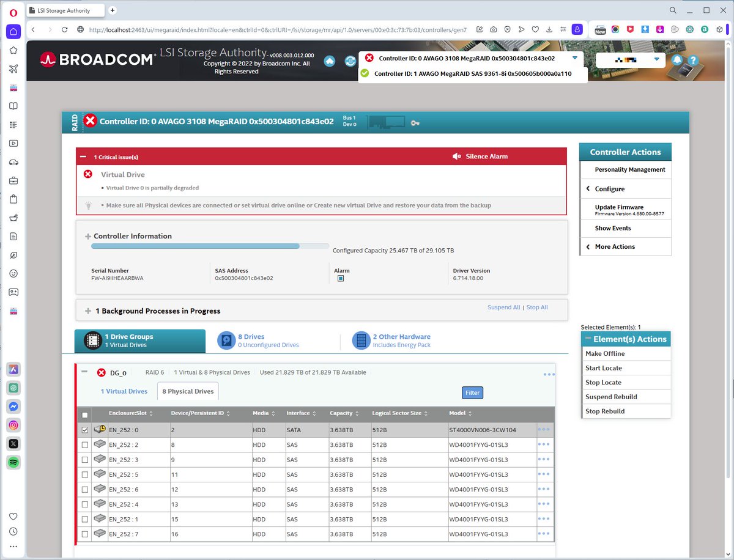Image resolution: width=734 pixels, height=560 pixels.
Task: Click the Filter button
Action: coord(472,392)
